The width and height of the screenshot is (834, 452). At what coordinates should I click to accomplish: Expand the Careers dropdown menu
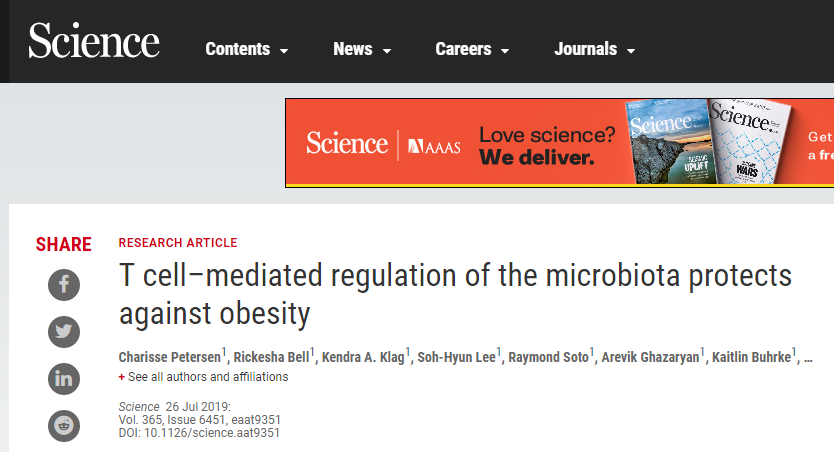pyautogui.click(x=472, y=49)
